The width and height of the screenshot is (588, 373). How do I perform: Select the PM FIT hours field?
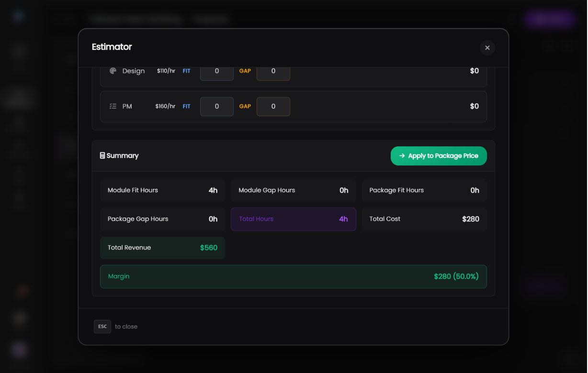(x=216, y=106)
